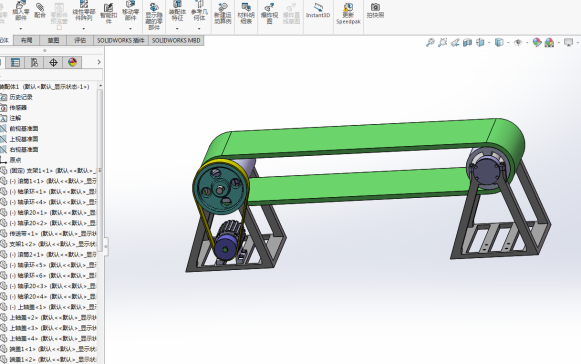Open the DisplayManager color ball tab
This screenshot has height=364, width=581.
pos(72,62)
